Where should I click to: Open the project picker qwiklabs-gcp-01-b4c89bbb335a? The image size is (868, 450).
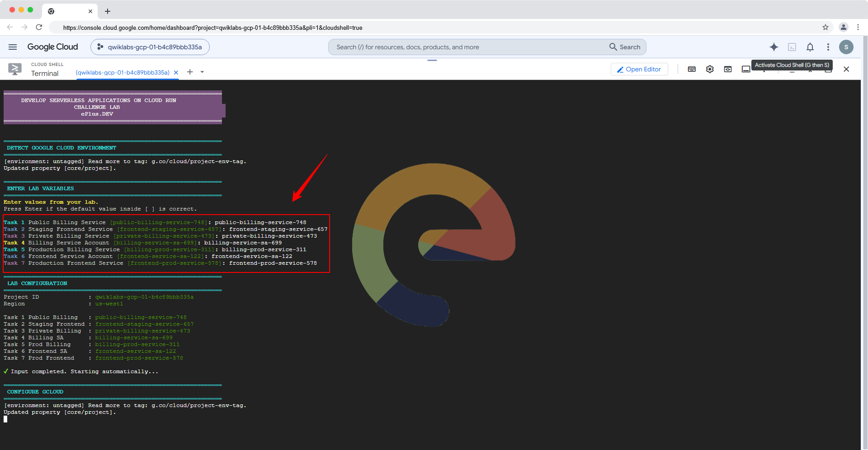150,47
